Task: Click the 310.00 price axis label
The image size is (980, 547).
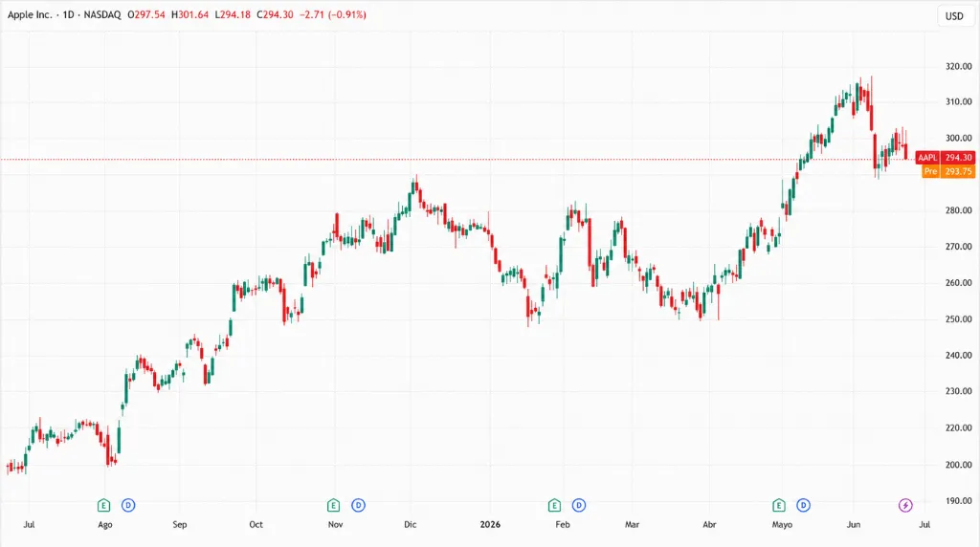Action: tap(958, 101)
